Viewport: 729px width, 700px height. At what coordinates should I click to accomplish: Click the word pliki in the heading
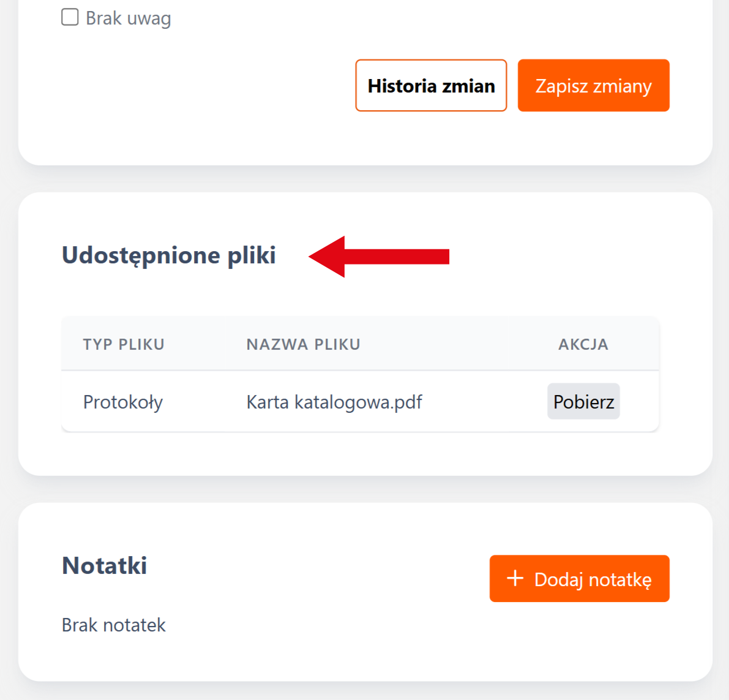[252, 255]
